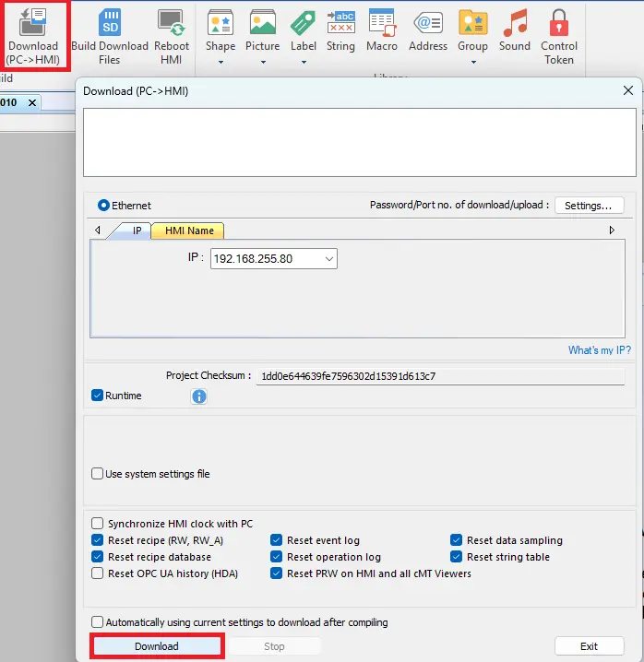The image size is (644, 662).
Task: Open the Group library icon
Action: (472, 30)
